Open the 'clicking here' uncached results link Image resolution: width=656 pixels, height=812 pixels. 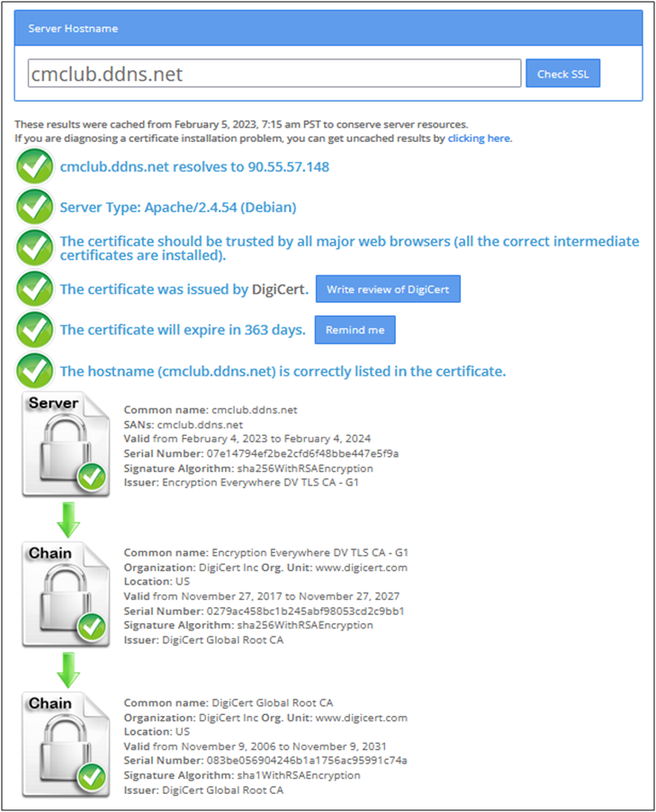point(480,138)
